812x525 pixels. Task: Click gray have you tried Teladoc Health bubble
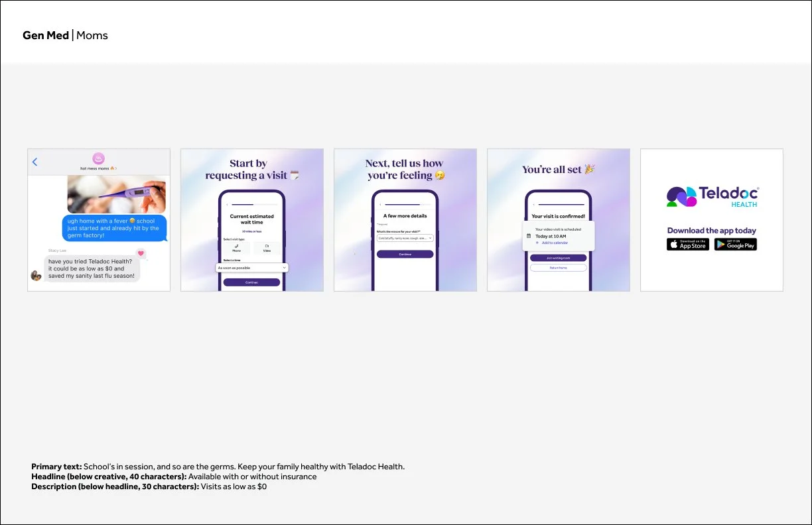(x=92, y=269)
